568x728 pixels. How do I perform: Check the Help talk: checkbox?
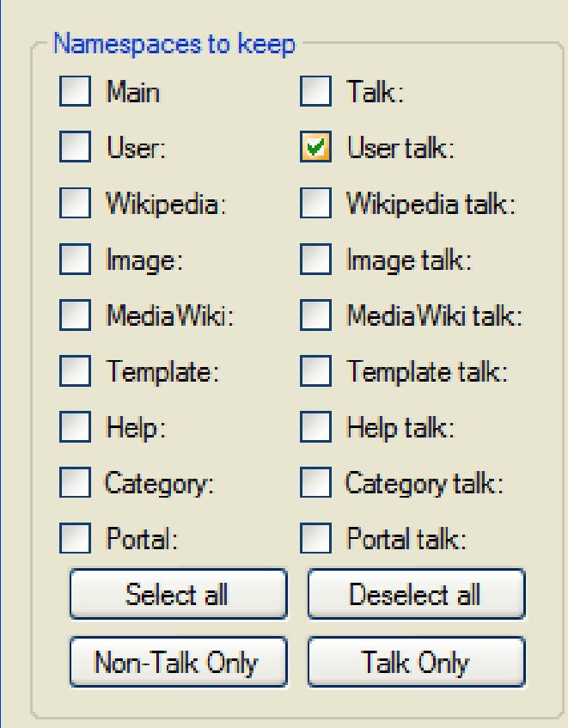(315, 426)
